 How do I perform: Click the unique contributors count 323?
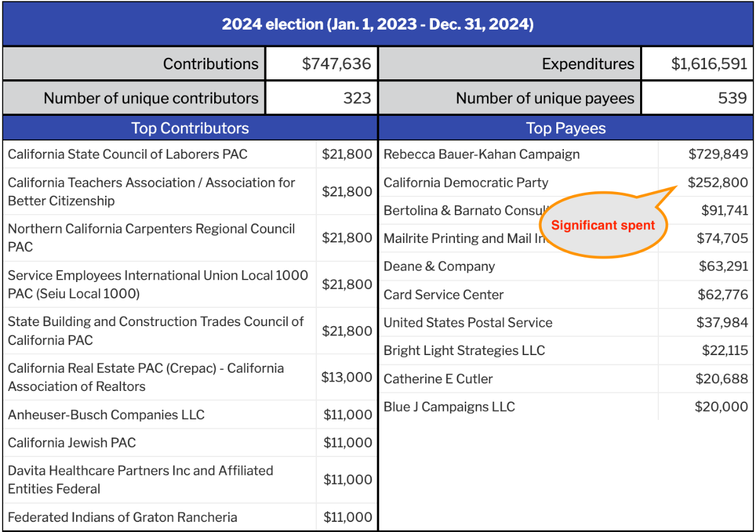click(x=357, y=98)
